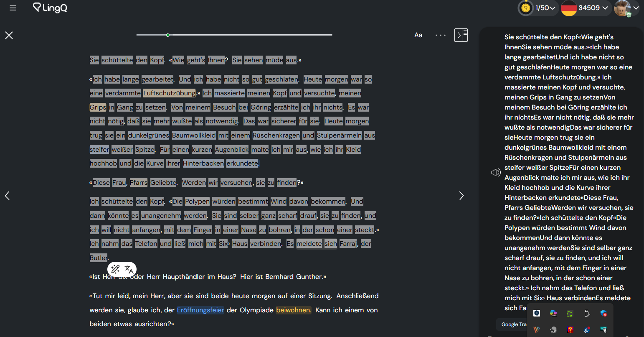Click the magic wand icon in selection popup

click(x=115, y=269)
